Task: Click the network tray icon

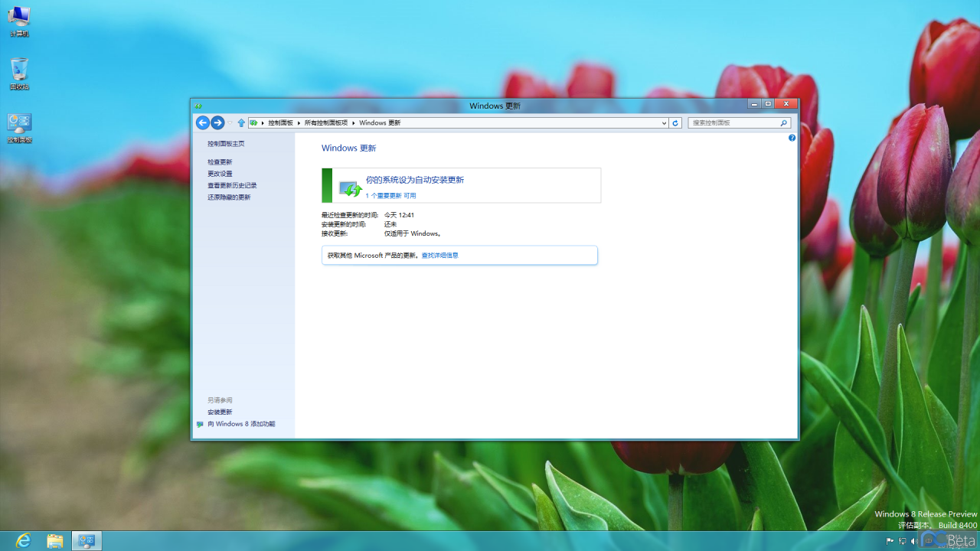Action: (902, 541)
